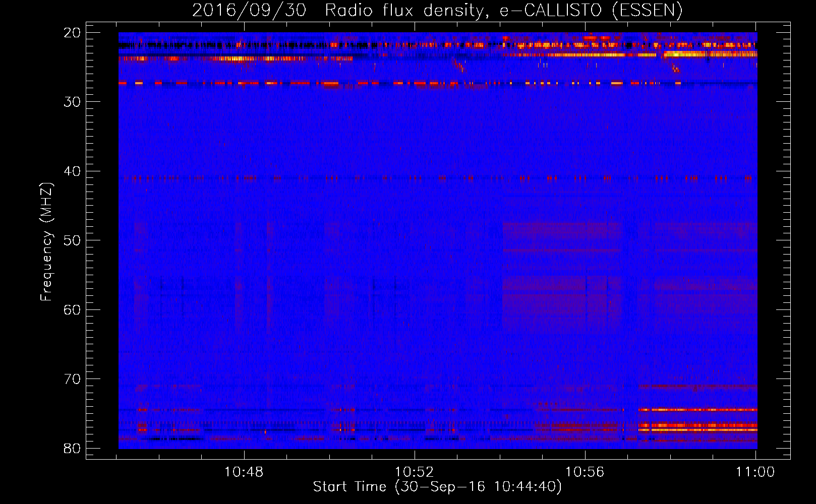Click the plot title mentioning e-CALLISTO (ESSEN)
This screenshot has width=816, height=504.
(x=437, y=10)
